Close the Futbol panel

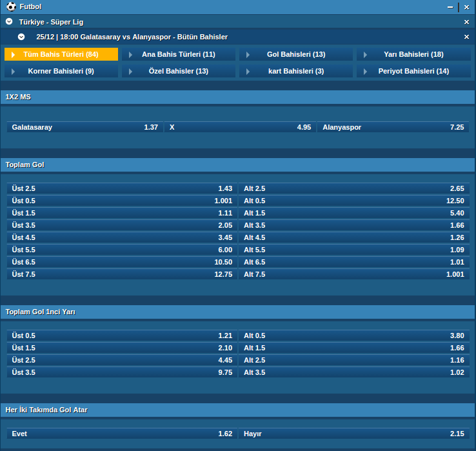pos(466,7)
